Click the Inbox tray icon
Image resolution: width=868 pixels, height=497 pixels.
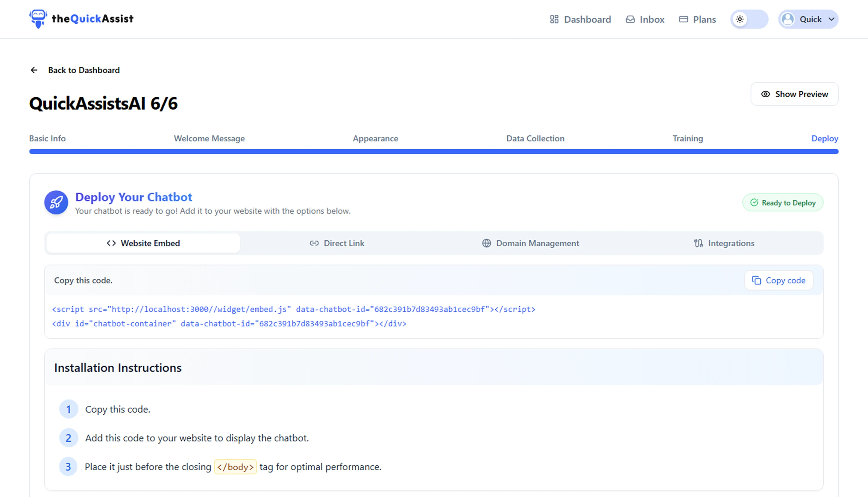pyautogui.click(x=630, y=19)
